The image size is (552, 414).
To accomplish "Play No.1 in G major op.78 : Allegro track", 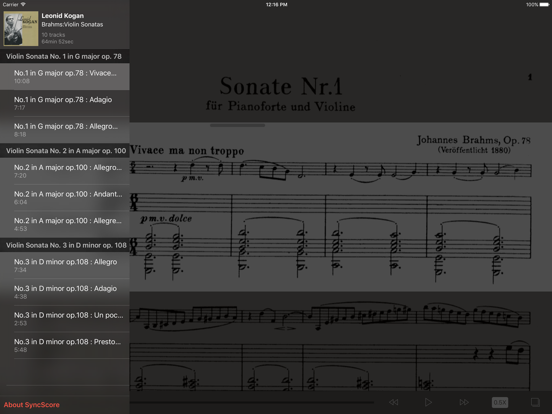I will point(65,130).
